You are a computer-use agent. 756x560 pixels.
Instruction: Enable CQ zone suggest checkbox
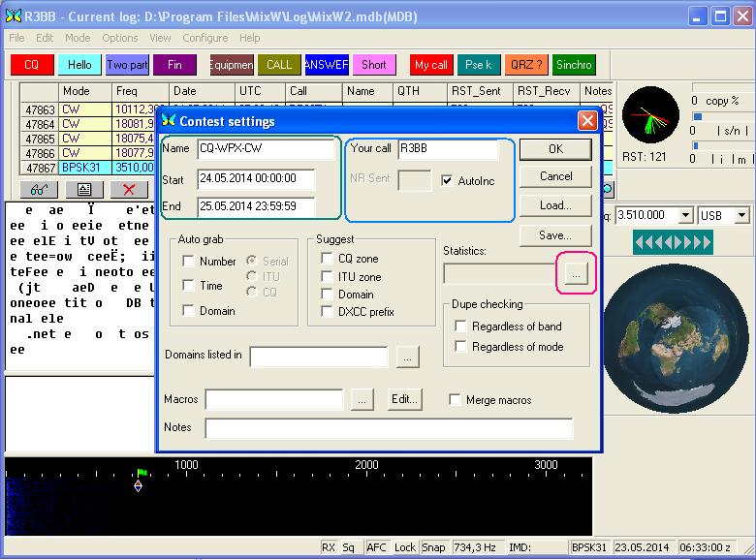(x=328, y=259)
